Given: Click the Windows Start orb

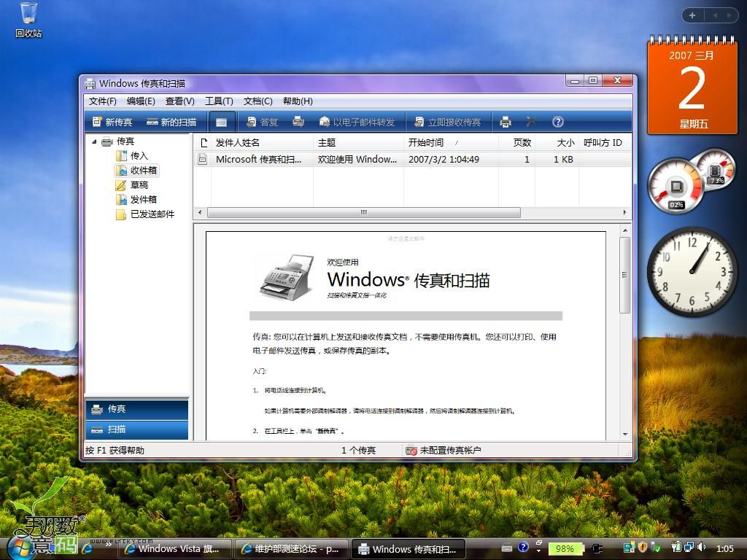Looking at the screenshot, I should (19, 548).
